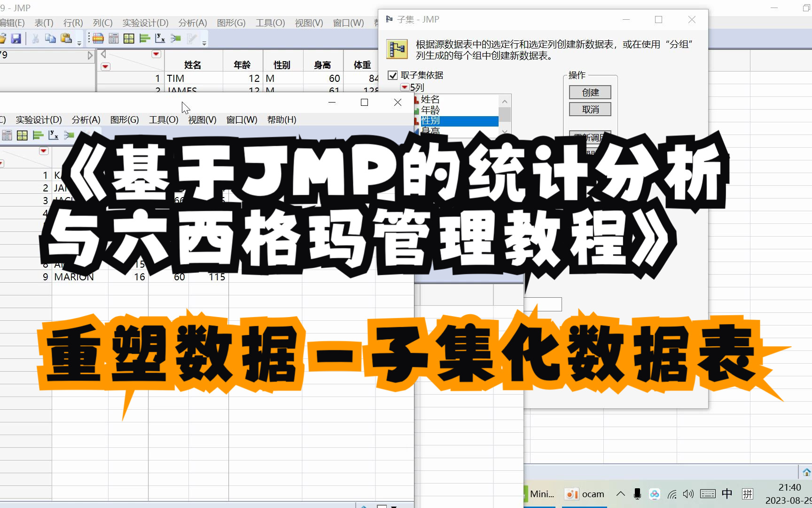The width and height of the screenshot is (812, 508).
Task: Click Fit Model icon in front window toolbar
Action: 69,135
